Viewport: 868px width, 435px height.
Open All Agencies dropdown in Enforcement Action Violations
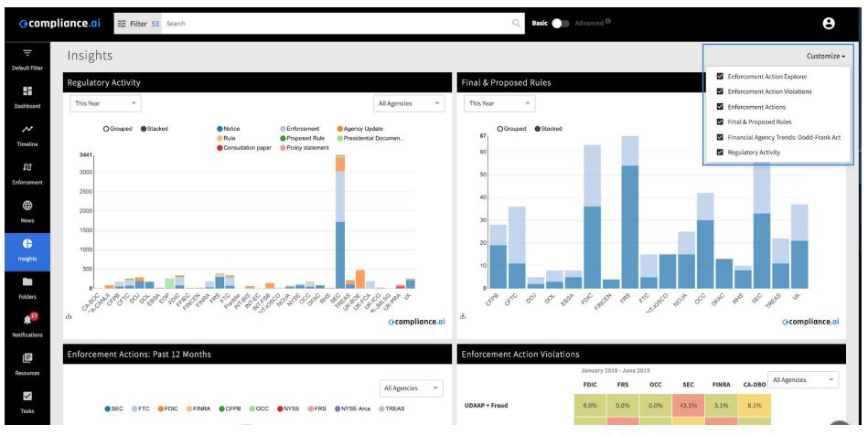pyautogui.click(x=803, y=379)
